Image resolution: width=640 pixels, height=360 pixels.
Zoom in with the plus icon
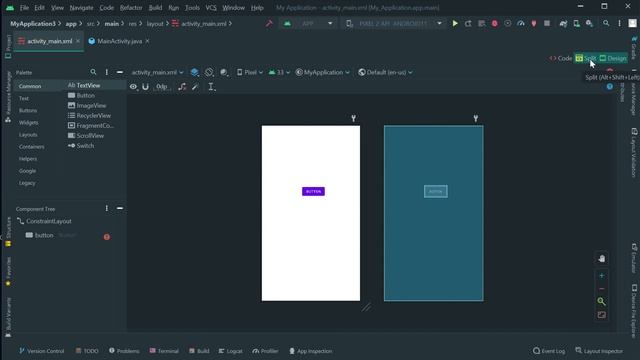(602, 276)
